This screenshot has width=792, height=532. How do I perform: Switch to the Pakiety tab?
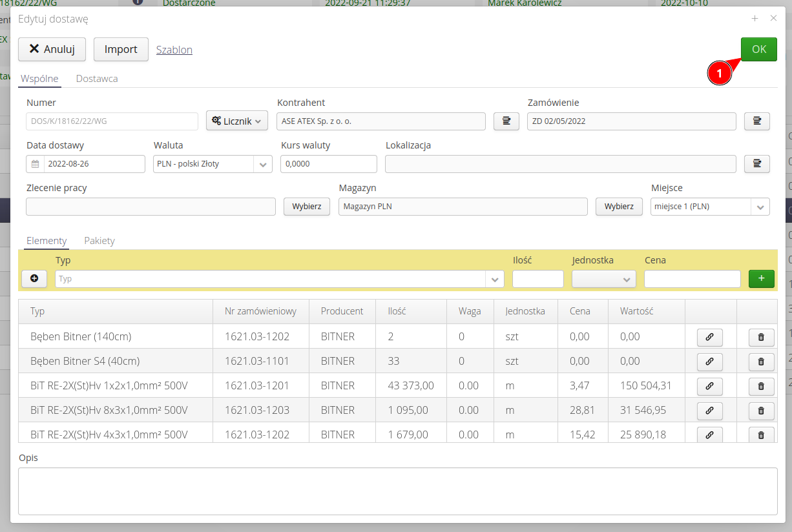click(99, 241)
